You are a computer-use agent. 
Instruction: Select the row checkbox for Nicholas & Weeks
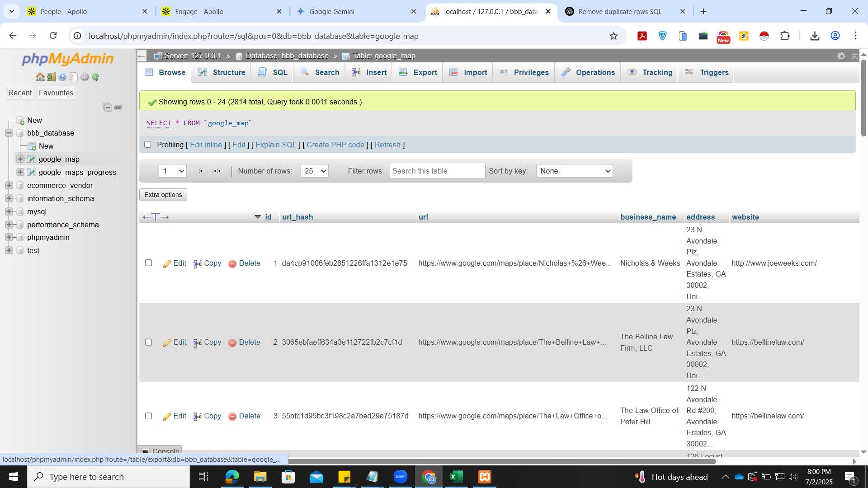(x=148, y=263)
